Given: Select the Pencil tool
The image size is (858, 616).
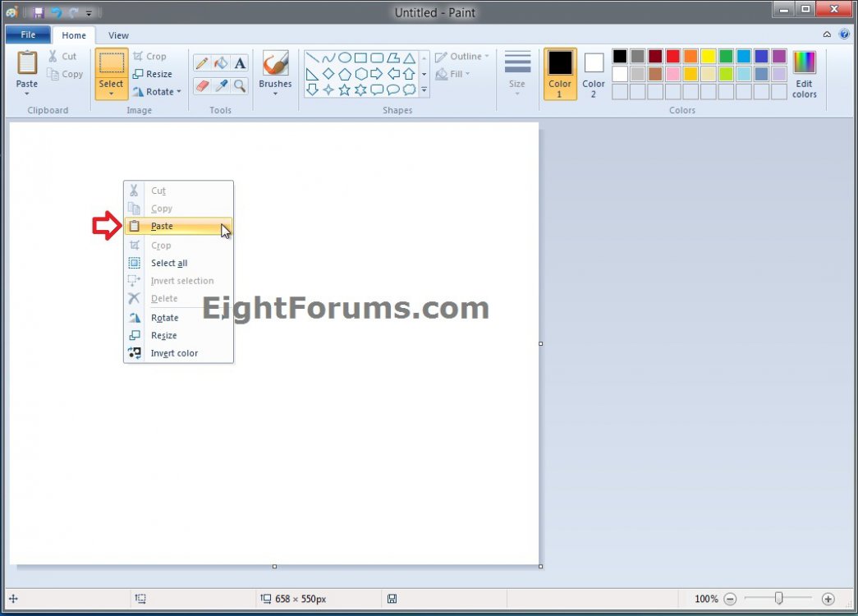Looking at the screenshot, I should (202, 63).
